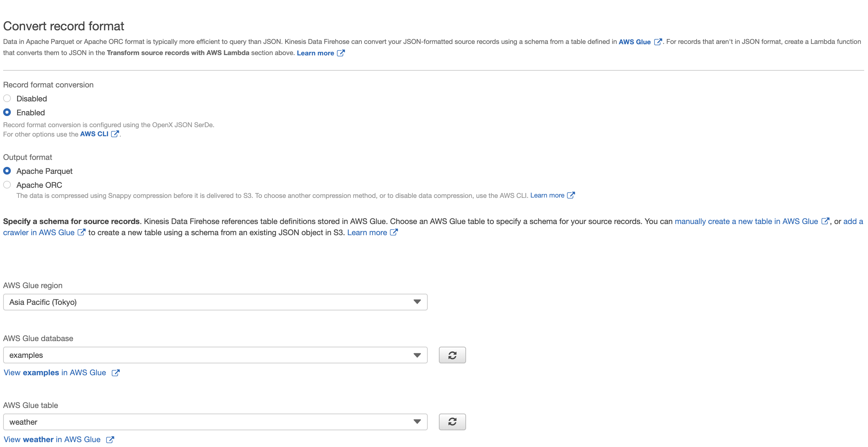Screen dimensions: 868x447
Task: Click external icon after manually create table link
Action: pos(825,221)
